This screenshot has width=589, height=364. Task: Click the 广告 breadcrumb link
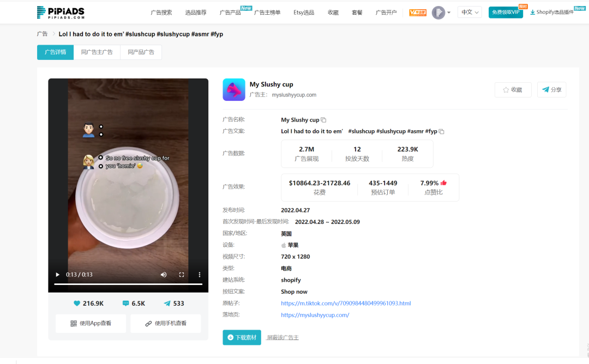[42, 34]
